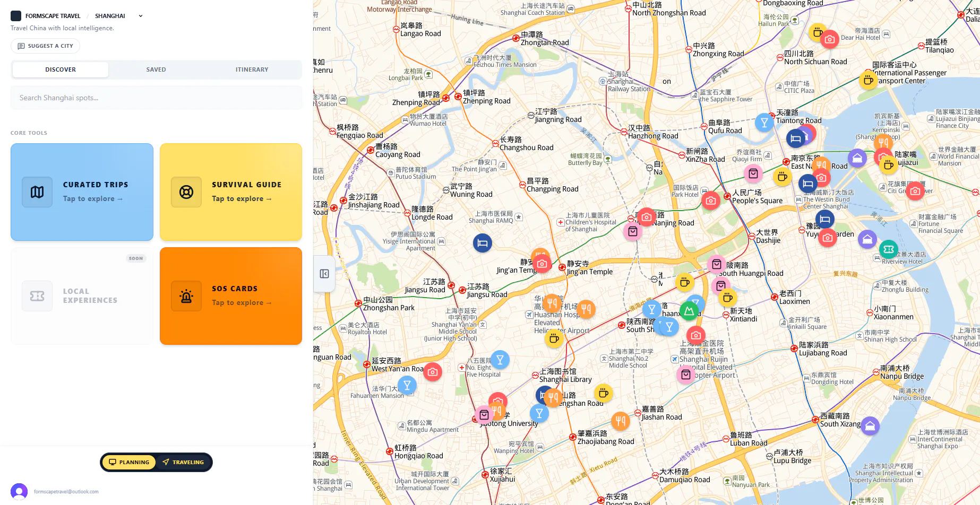Select the landmark marker west of Riverview Hotel
Screen dimensions: 980x505
pyautogui.click(x=867, y=240)
